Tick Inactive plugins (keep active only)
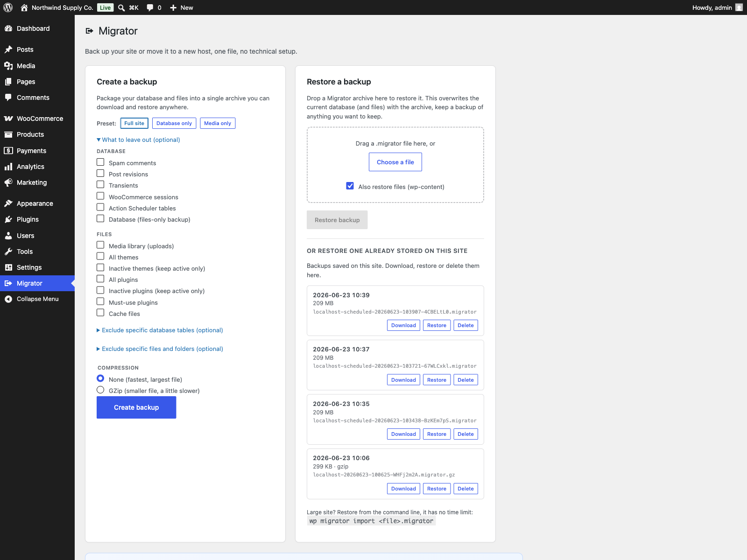 (x=100, y=290)
